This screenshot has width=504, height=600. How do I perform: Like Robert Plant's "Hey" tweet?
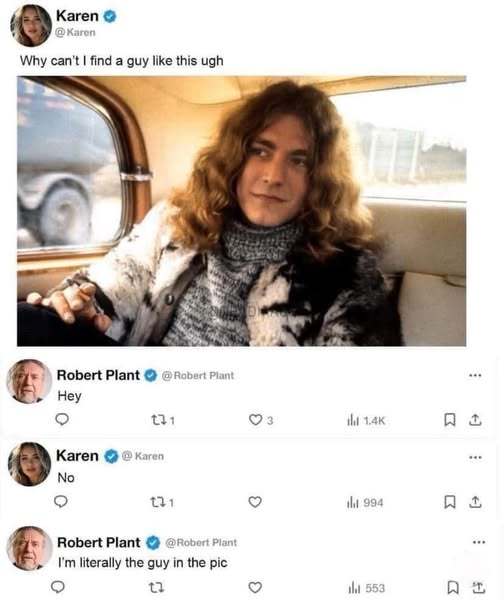[x=261, y=420]
